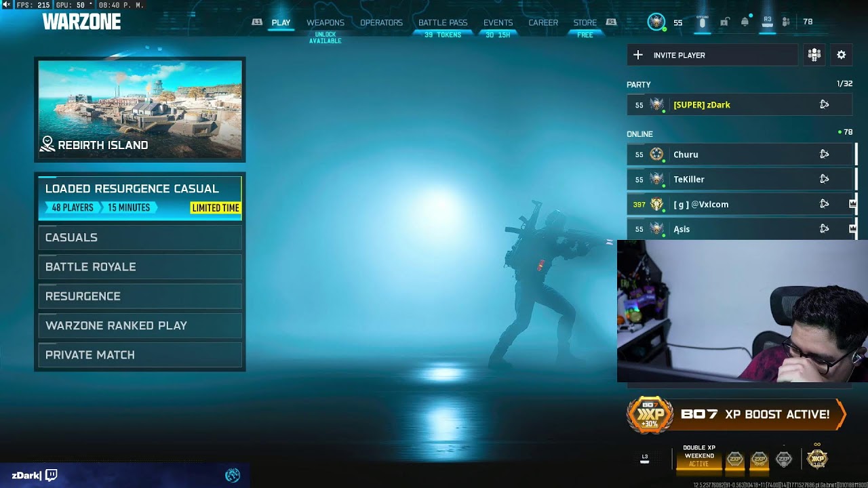Click the 15 Minutes label
The height and width of the screenshot is (488, 868).
click(x=129, y=207)
